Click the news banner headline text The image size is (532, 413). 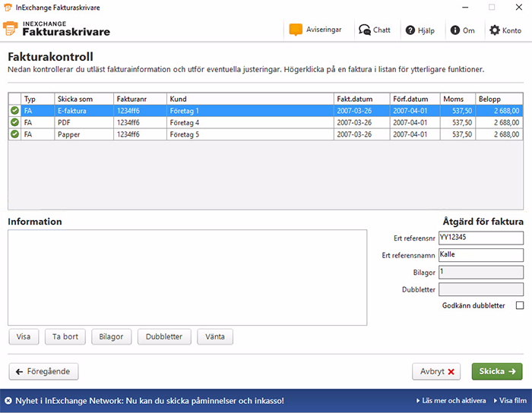point(150,401)
